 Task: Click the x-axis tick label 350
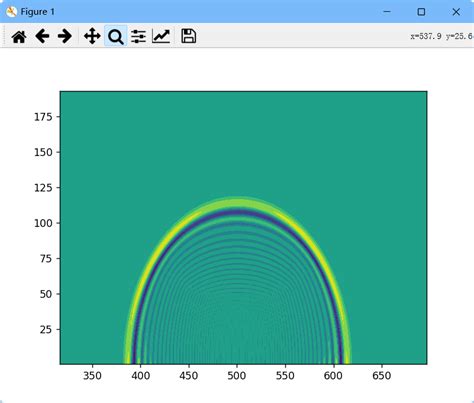point(92,376)
